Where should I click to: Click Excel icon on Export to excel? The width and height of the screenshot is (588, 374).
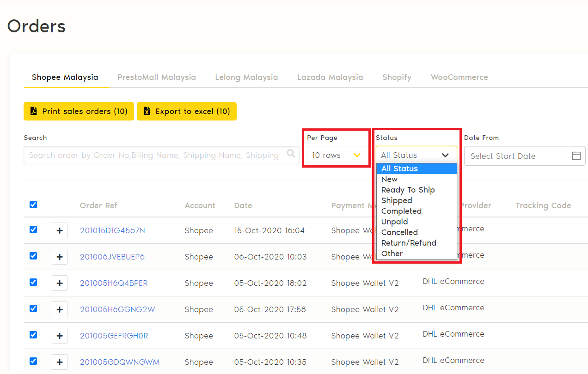[x=147, y=111]
